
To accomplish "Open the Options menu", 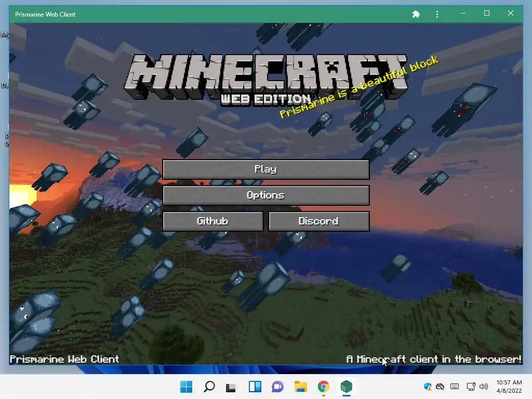I will [x=265, y=195].
